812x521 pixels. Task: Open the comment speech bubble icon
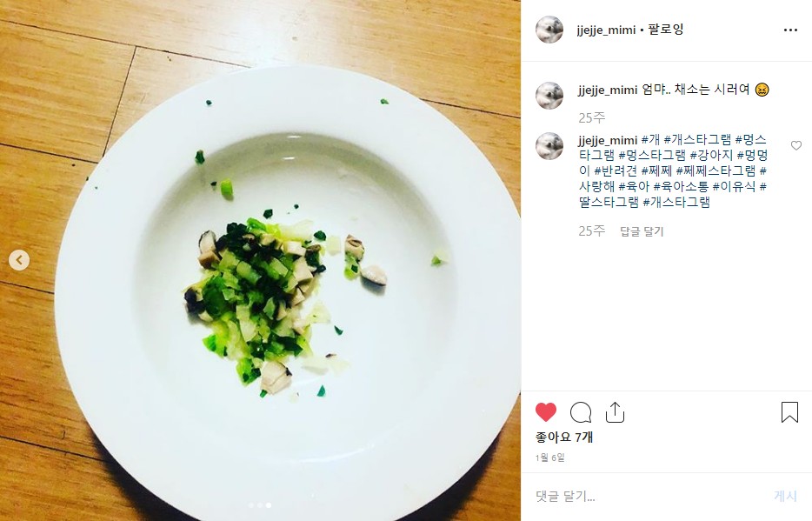581,412
